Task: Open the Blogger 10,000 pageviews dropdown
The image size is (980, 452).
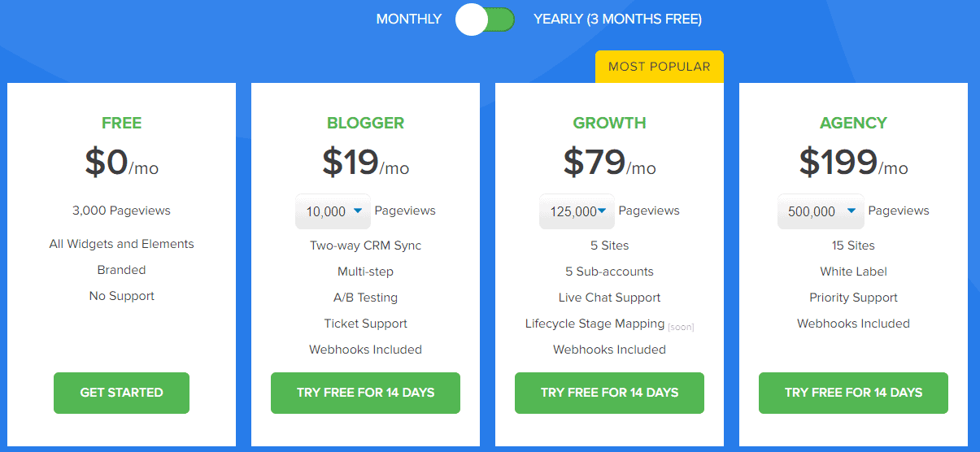Action: (x=333, y=211)
